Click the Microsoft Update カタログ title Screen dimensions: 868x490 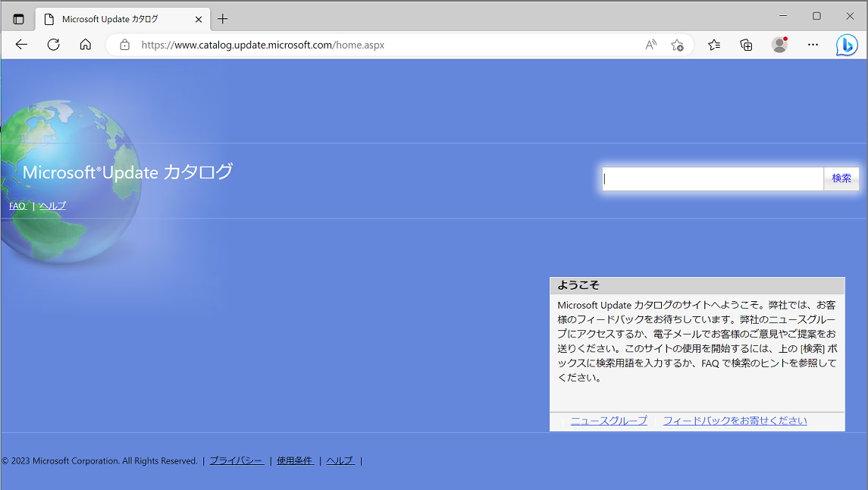click(128, 172)
